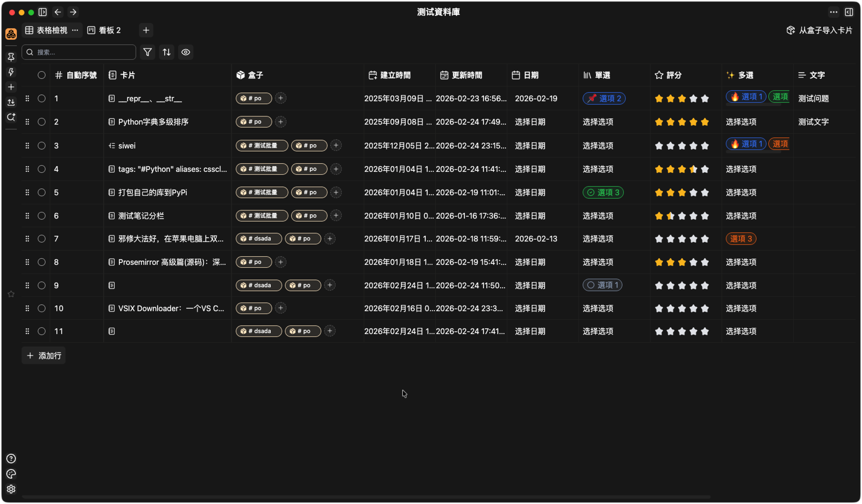Click the lightning bolt sidebar icon
This screenshot has width=862, height=504.
pyautogui.click(x=11, y=72)
